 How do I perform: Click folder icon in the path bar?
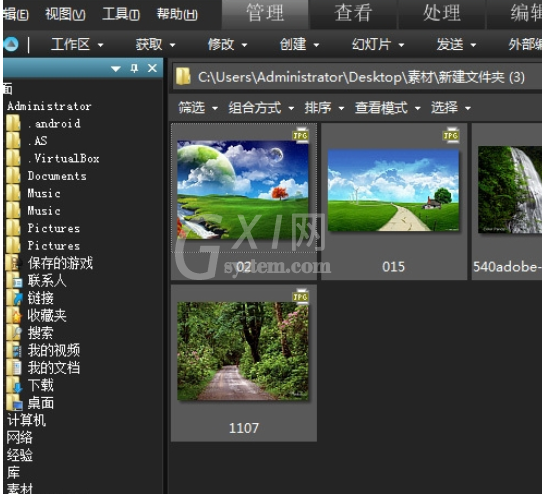click(x=183, y=76)
